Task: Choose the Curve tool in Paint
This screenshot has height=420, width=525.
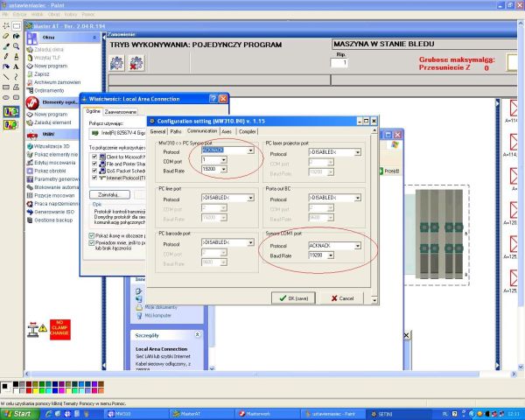Action: coord(16,77)
